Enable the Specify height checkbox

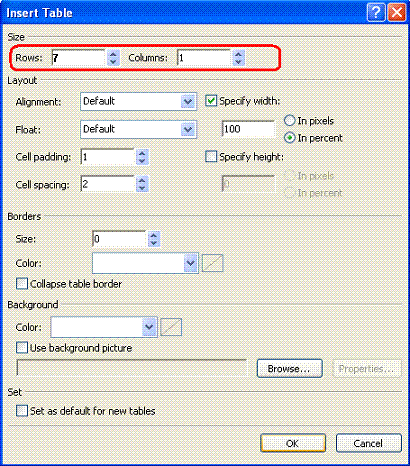(211, 156)
